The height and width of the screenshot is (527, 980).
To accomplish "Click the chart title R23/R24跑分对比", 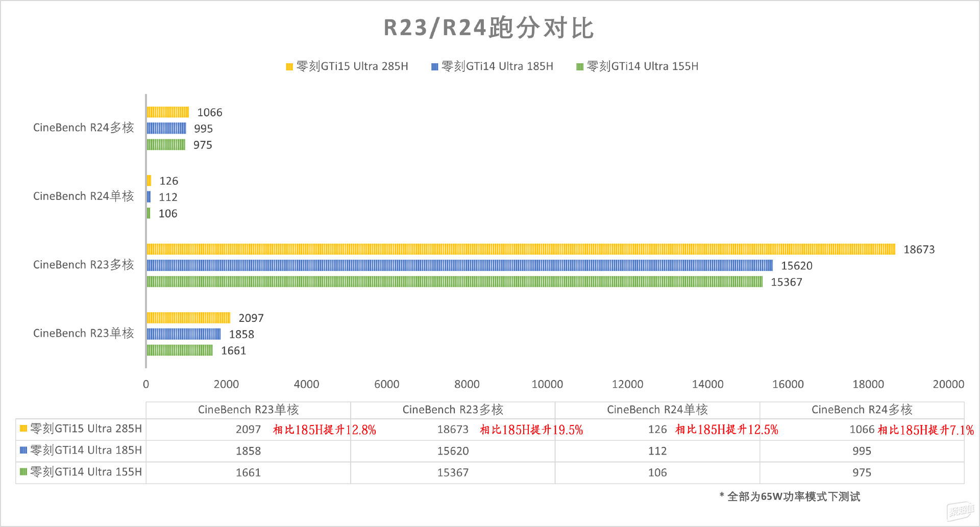I will [489, 28].
